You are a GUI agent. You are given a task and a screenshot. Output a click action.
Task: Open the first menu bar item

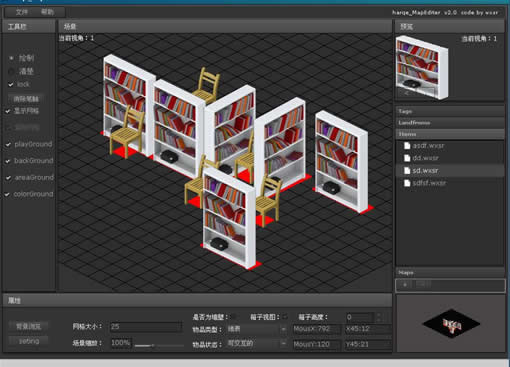click(22, 12)
